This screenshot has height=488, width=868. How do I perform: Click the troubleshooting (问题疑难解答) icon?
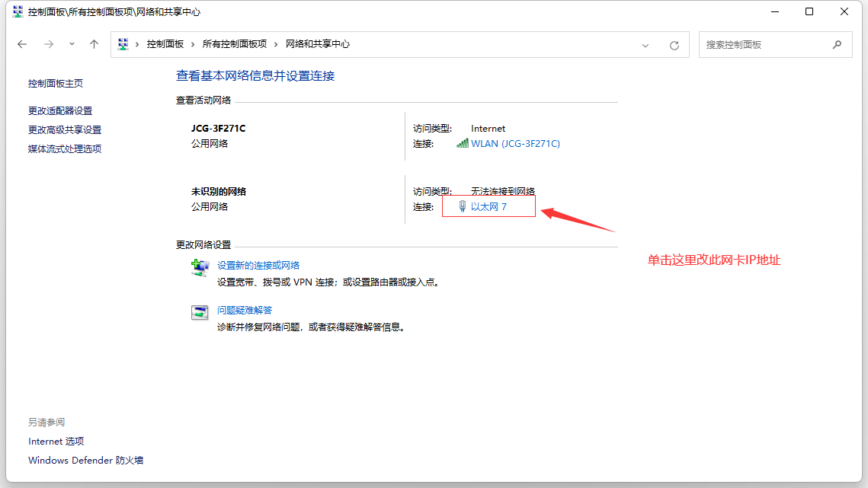click(x=200, y=311)
